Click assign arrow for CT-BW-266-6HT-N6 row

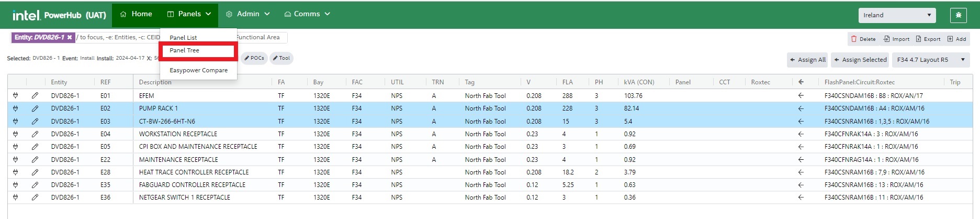[801, 122]
